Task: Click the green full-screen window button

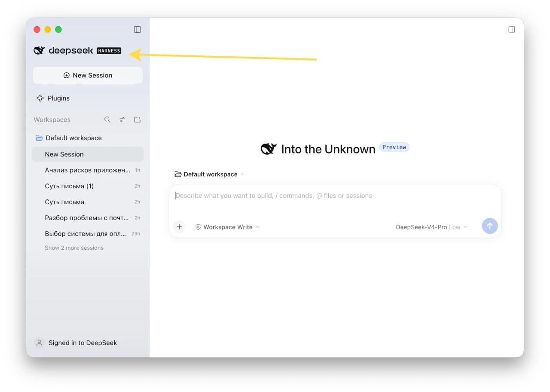Action: click(x=58, y=29)
